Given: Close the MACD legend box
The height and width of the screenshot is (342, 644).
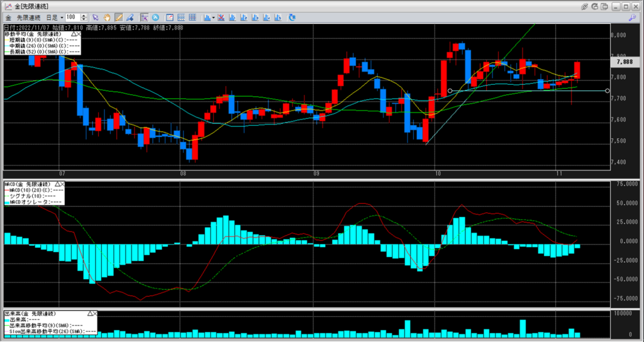Looking at the screenshot, I should (62, 184).
